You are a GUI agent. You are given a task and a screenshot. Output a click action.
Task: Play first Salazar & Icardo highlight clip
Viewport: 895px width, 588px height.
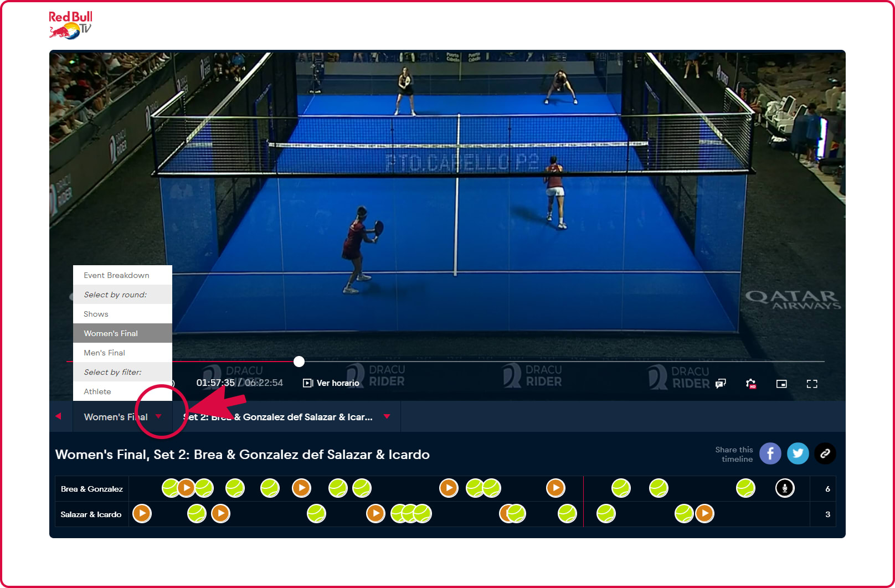click(142, 514)
